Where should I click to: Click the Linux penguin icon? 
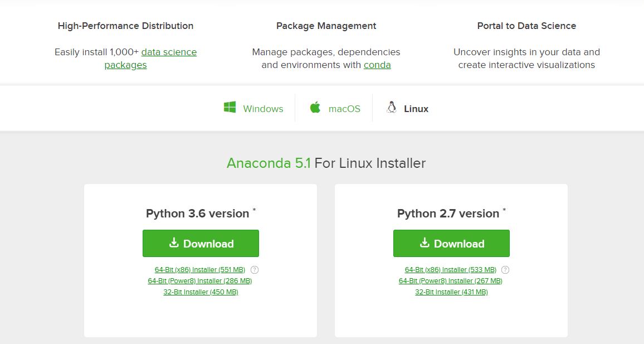click(392, 107)
